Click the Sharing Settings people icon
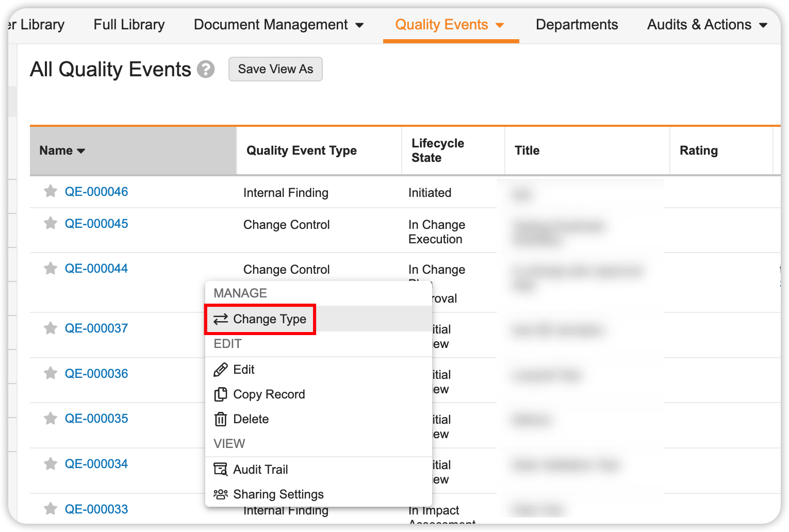The width and height of the screenshot is (789, 532). pyautogui.click(x=221, y=494)
